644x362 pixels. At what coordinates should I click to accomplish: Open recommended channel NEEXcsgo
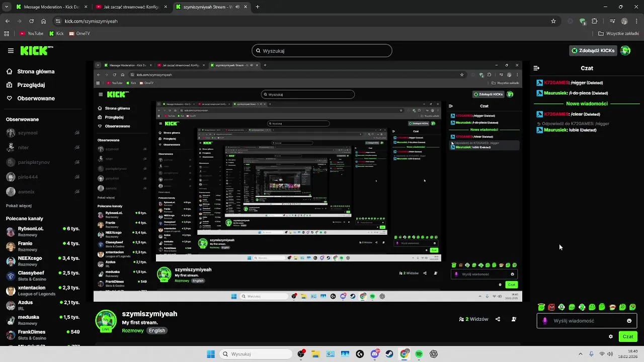point(42,261)
